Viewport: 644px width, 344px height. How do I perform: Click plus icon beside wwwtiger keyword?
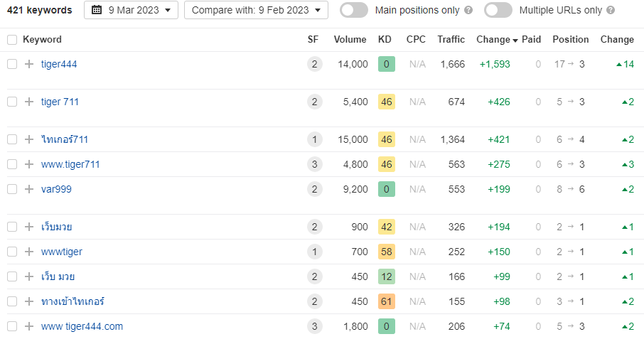click(x=29, y=252)
